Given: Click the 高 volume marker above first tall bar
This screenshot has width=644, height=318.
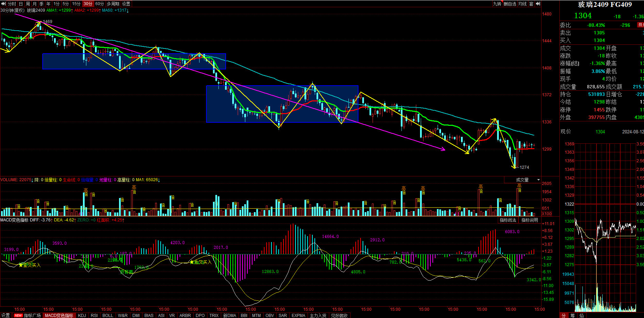Looking at the screenshot, I should (86, 190).
